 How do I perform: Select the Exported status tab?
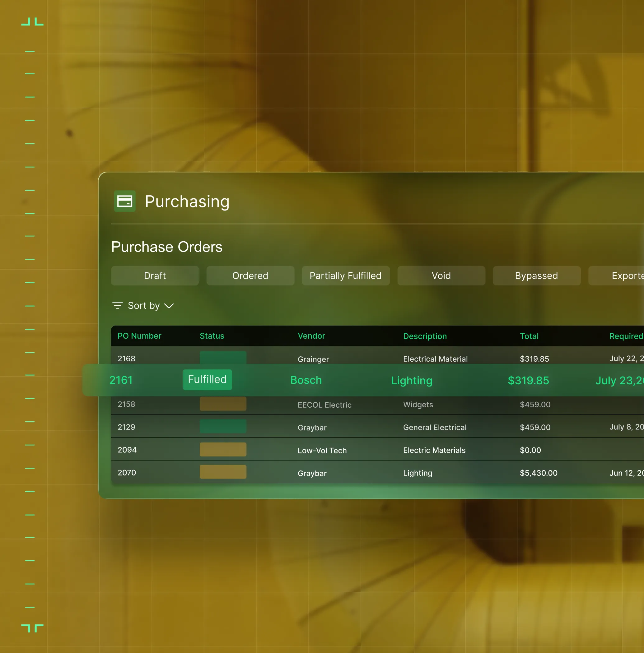[616, 276]
